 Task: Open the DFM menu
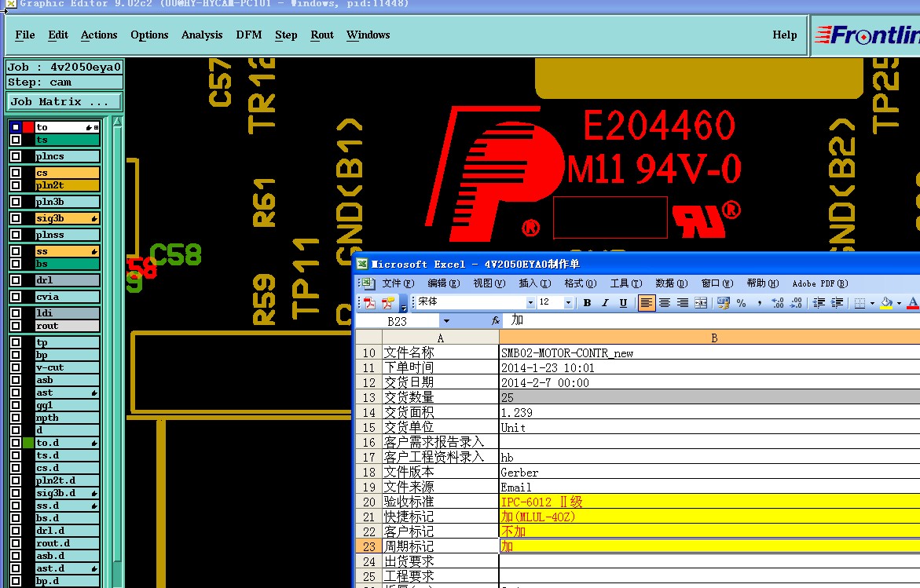tap(249, 35)
